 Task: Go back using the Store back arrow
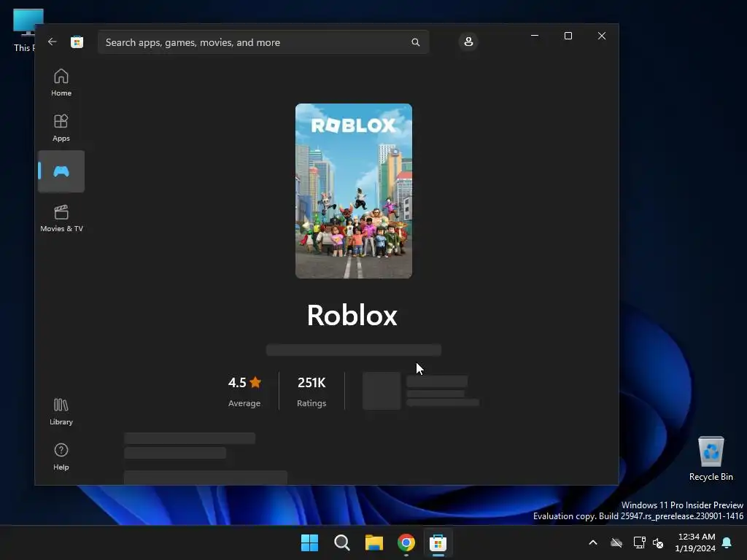[x=53, y=42]
